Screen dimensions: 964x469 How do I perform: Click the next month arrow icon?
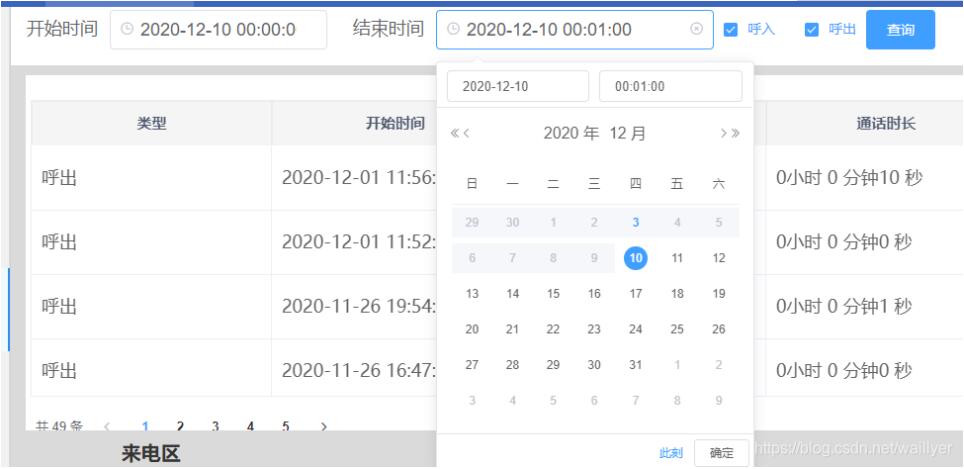click(x=723, y=133)
